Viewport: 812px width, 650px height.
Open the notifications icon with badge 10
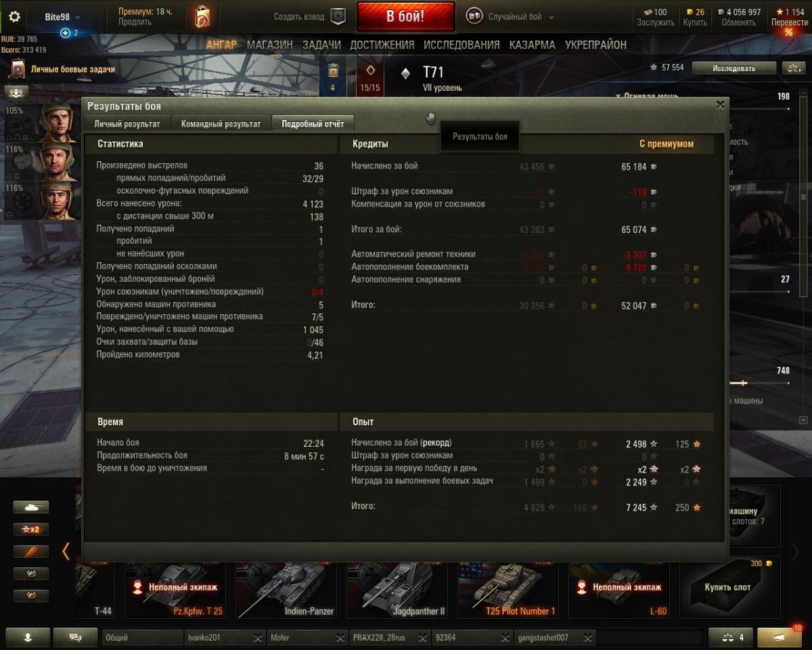coord(780,637)
